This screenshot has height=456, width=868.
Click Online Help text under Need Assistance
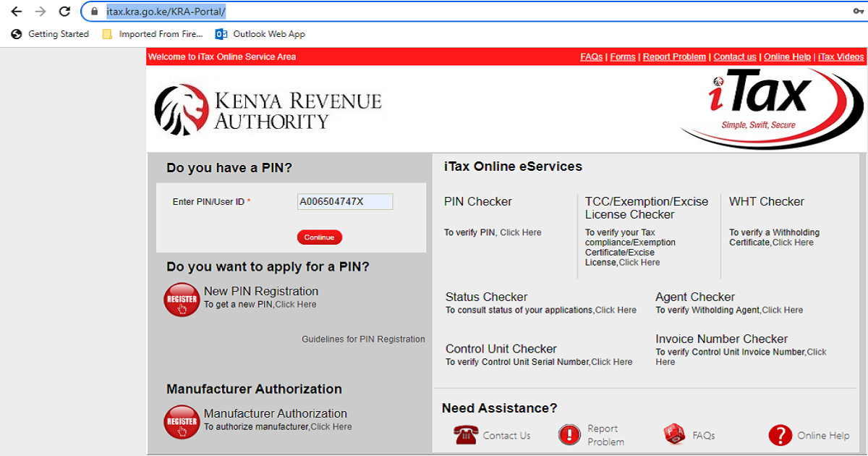pos(823,436)
